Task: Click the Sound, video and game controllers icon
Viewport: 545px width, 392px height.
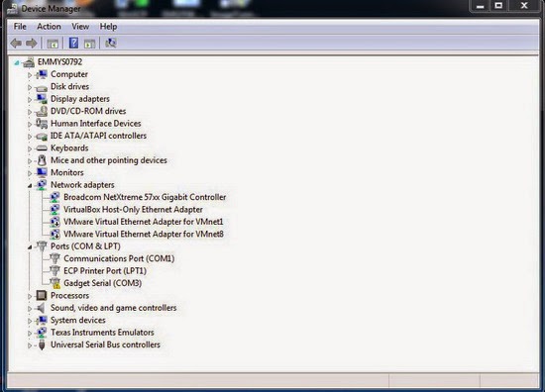Action: tap(42, 308)
